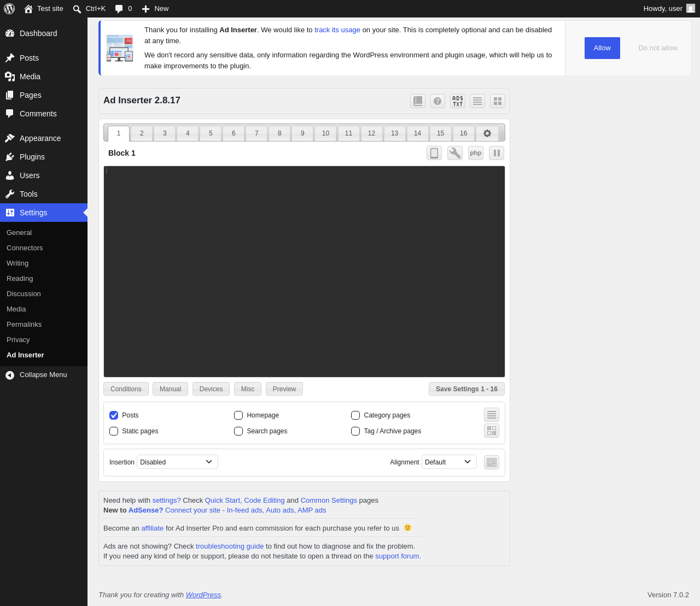The image size is (700, 606).
Task: Click the wrench tools icon for Block 1
Action: [455, 153]
